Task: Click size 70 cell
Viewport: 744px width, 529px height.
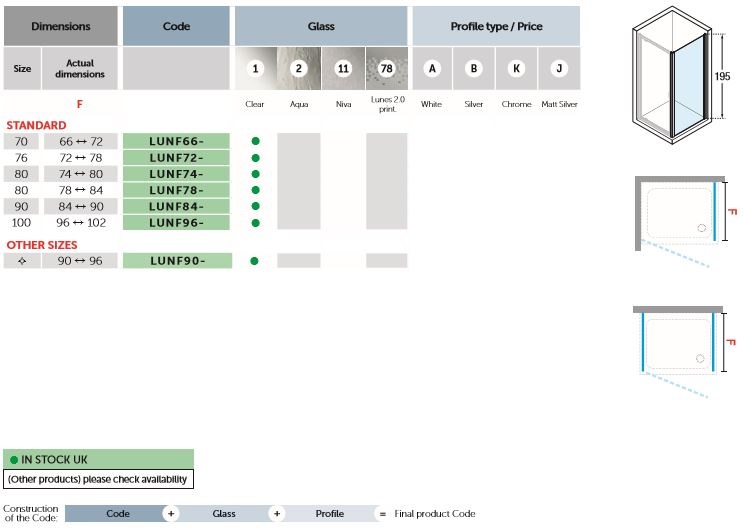Action: tap(21, 141)
